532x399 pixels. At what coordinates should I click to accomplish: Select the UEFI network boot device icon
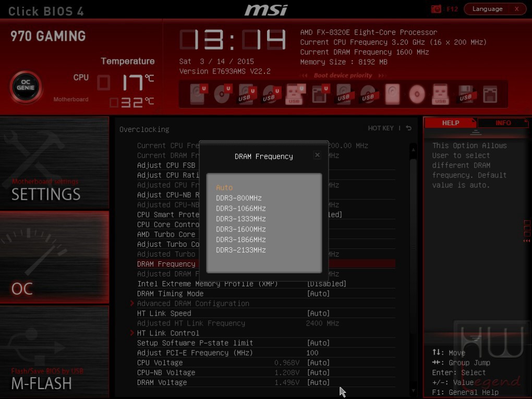coord(320,94)
